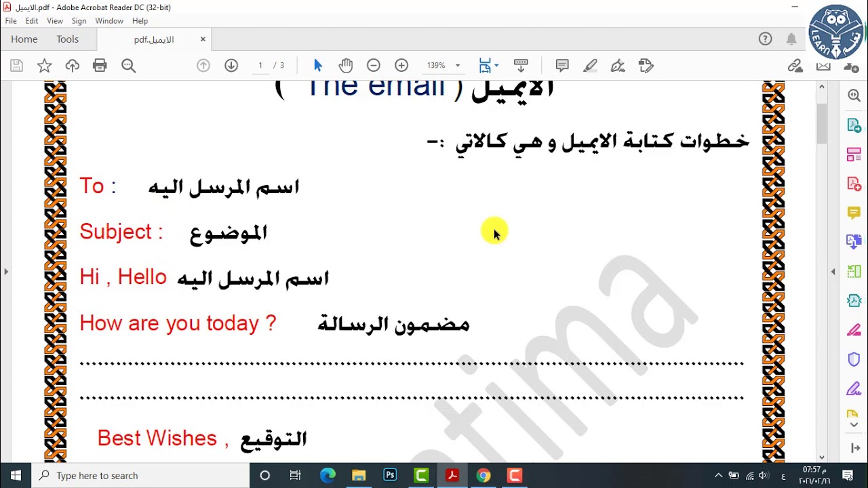Click the vertical scrollbar thumb
This screenshot has width=868, height=488.
(x=822, y=123)
